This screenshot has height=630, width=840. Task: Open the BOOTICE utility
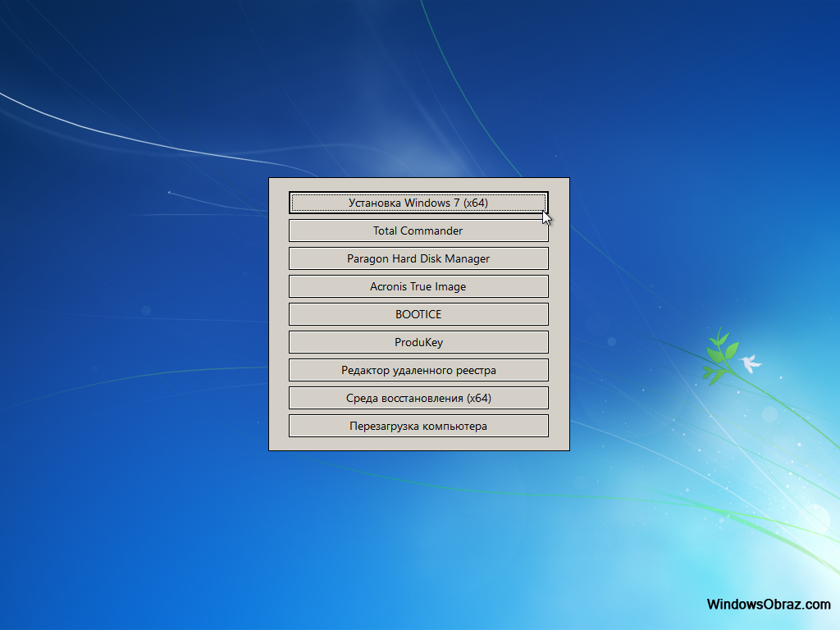[418, 314]
